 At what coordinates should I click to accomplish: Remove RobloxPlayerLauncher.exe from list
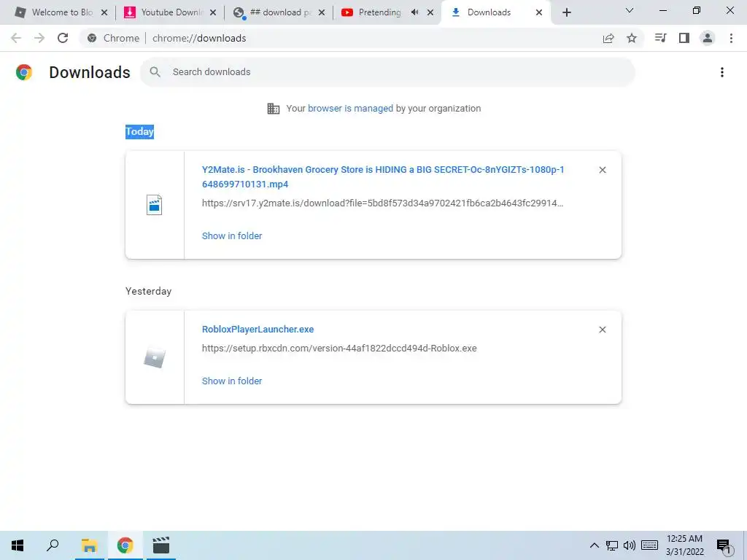603,330
